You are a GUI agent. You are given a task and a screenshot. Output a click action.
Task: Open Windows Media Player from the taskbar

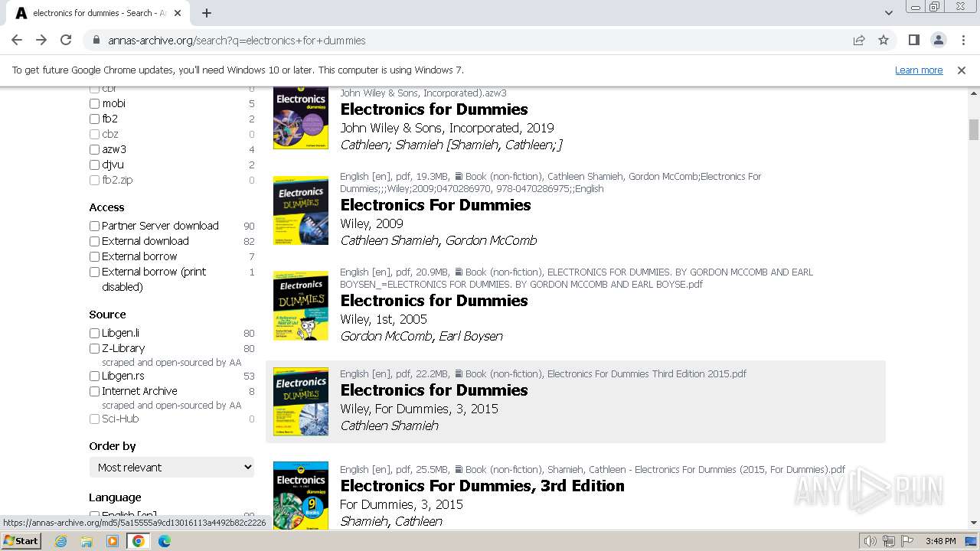[113, 541]
